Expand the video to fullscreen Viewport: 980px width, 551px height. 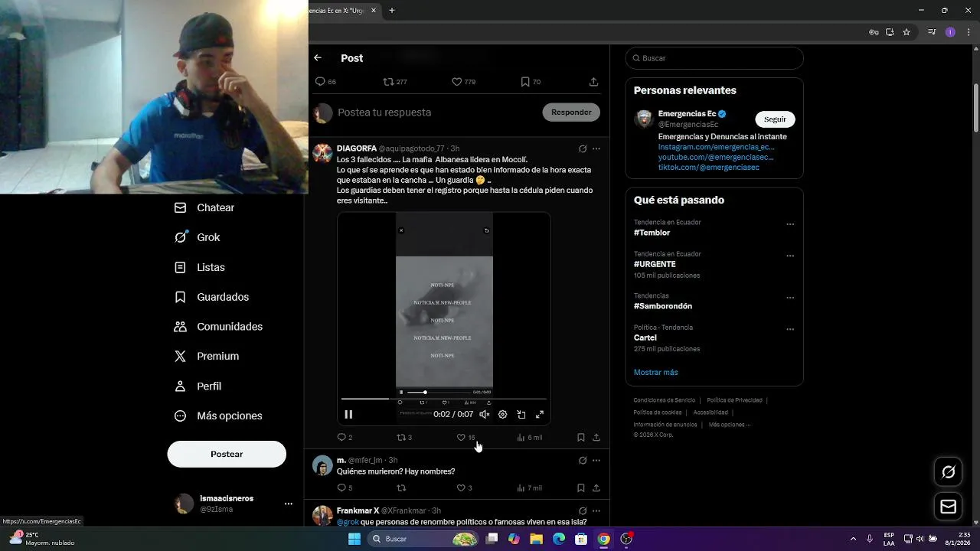point(539,414)
